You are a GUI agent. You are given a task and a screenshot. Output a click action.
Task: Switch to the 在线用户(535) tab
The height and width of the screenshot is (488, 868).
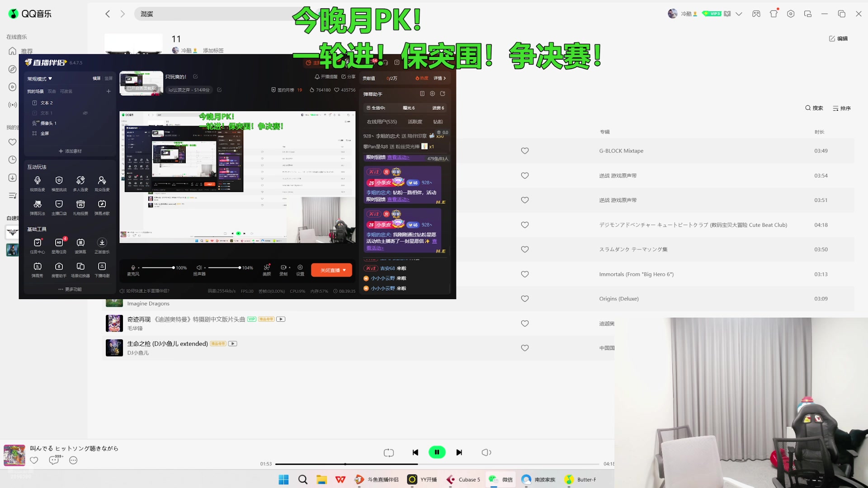[382, 122]
